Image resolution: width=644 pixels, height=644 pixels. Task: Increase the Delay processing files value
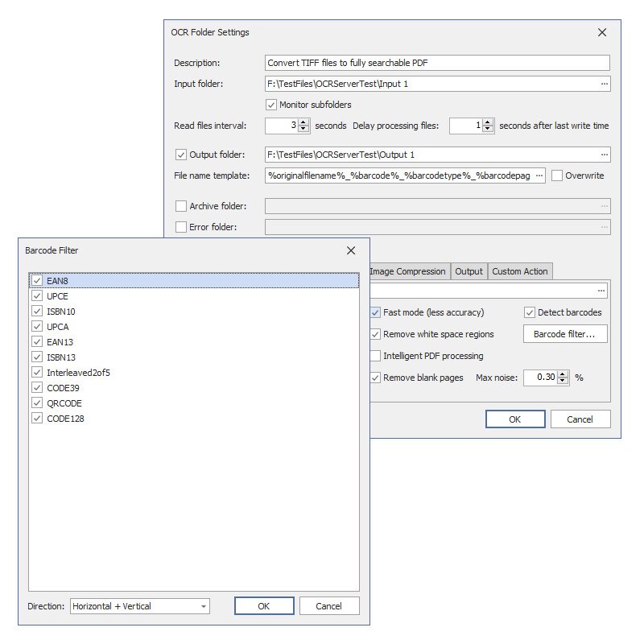tap(488, 122)
